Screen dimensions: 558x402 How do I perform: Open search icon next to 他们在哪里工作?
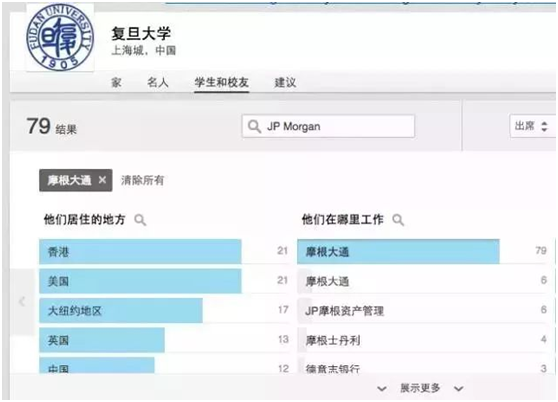(398, 220)
